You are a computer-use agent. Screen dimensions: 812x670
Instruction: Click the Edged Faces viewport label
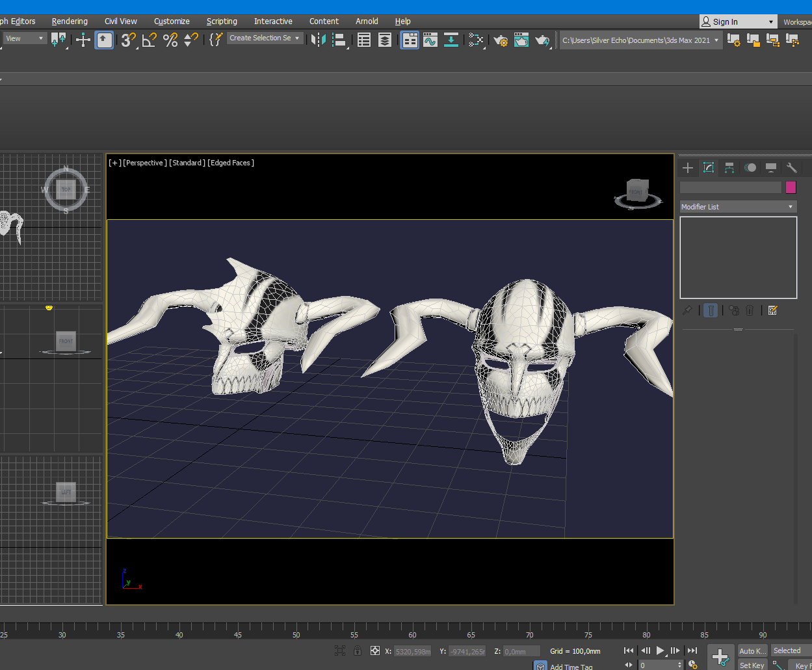click(x=231, y=163)
